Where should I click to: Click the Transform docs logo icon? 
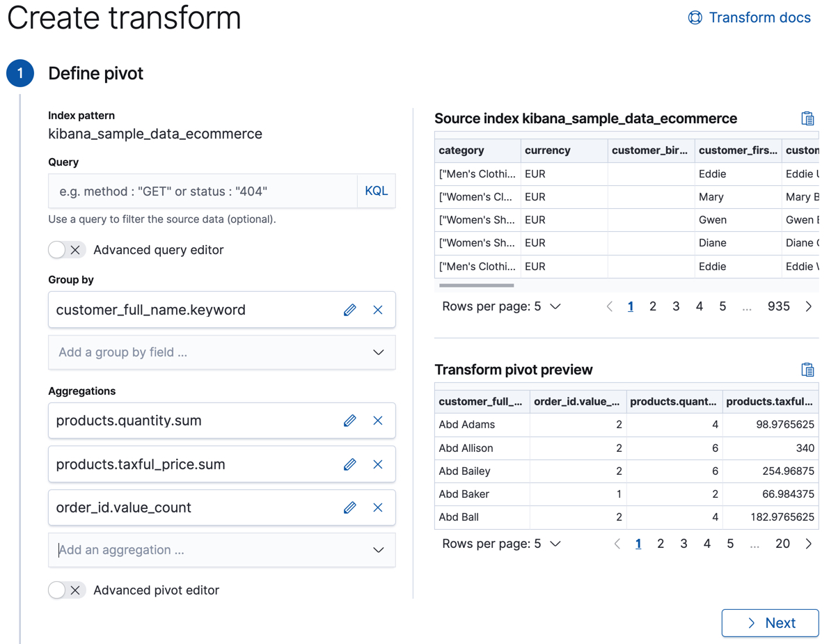[x=695, y=17]
